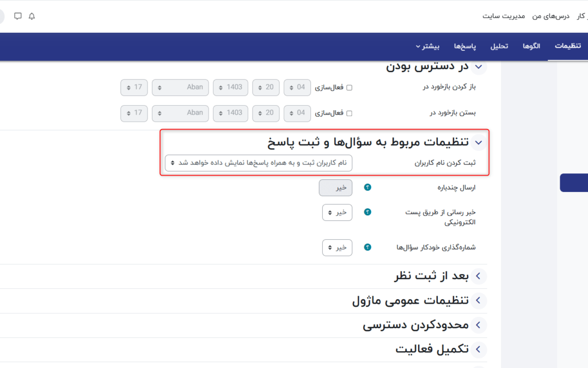Switch to the الگوها tab
The width and height of the screenshot is (588, 368).
pos(531,46)
